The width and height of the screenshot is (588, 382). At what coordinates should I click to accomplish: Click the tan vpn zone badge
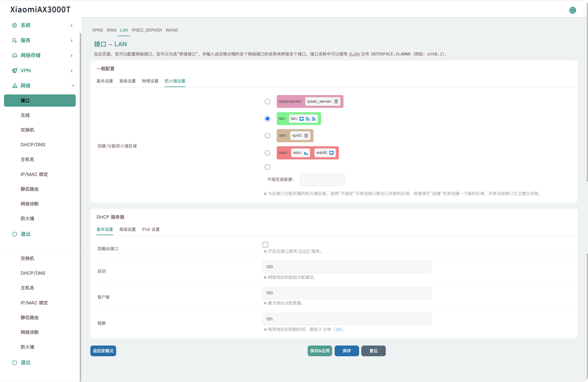point(295,136)
